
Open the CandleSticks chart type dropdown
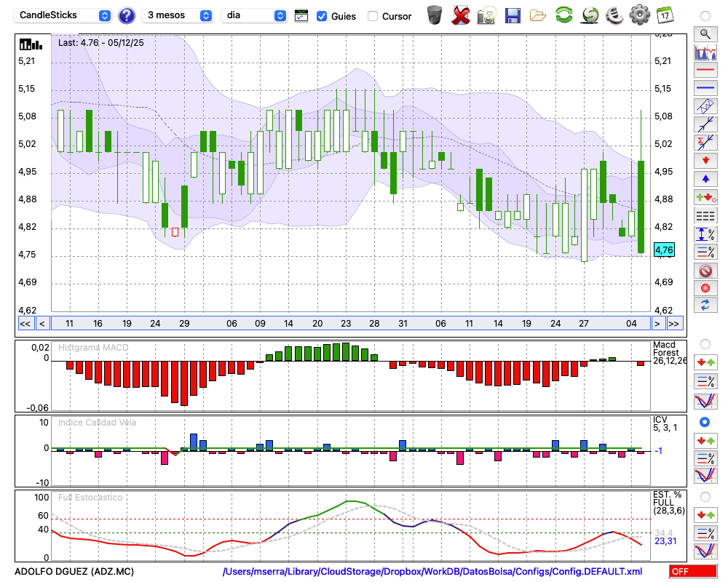[x=64, y=15]
